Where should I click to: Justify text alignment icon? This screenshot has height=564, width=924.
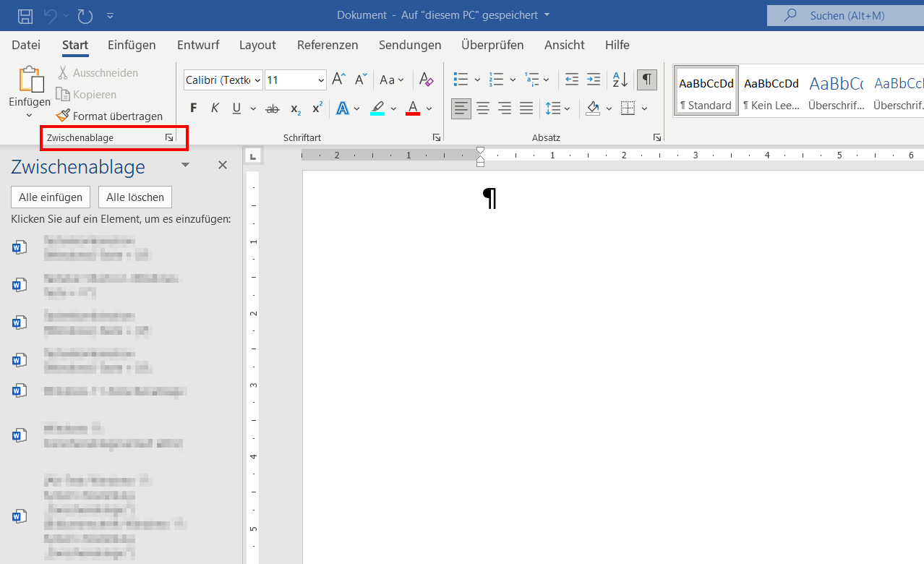(x=526, y=108)
